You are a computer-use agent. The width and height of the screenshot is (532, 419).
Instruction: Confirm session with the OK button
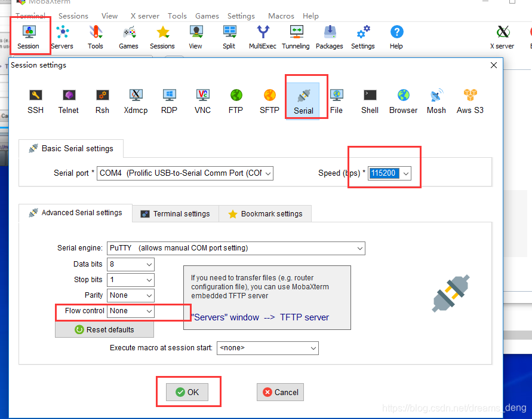click(187, 392)
